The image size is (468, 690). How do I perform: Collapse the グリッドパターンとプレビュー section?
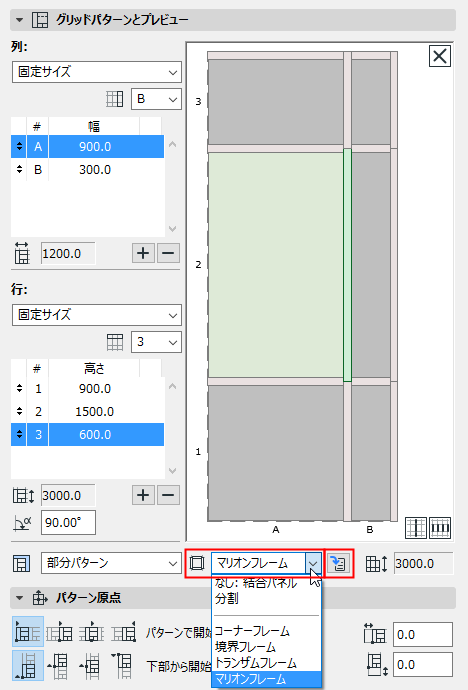coord(19,20)
